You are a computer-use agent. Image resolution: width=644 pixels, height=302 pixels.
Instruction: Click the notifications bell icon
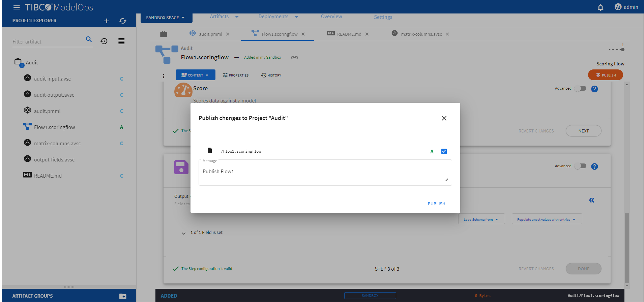[600, 7]
